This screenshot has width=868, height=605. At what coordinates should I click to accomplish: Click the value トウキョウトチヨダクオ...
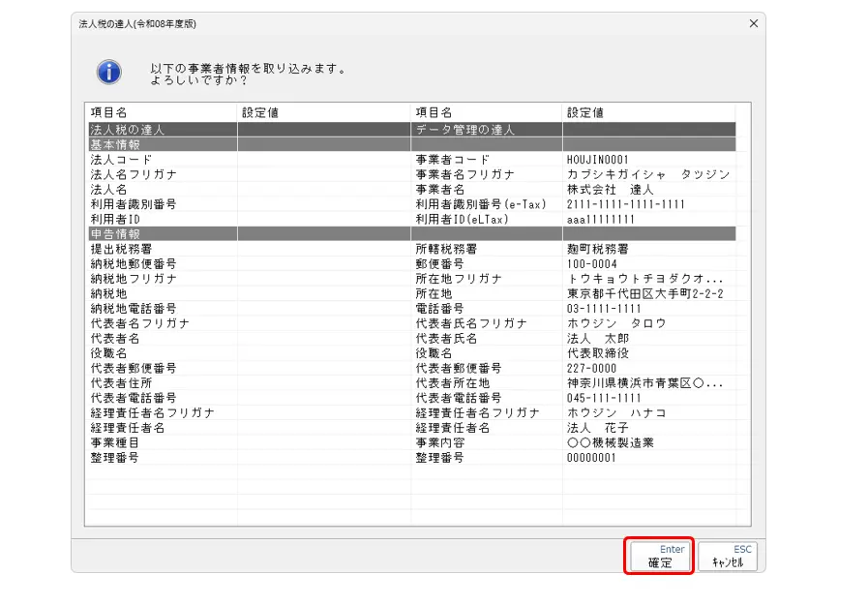(644, 279)
